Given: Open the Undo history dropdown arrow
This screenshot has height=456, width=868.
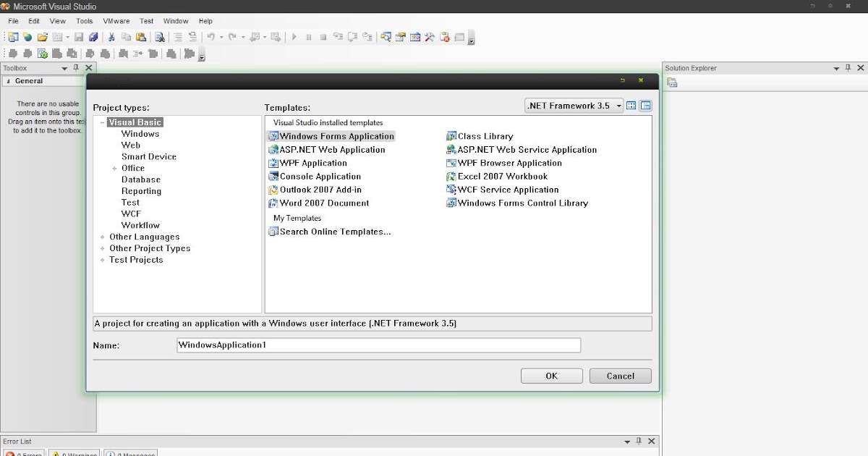Looking at the screenshot, I should coord(221,37).
